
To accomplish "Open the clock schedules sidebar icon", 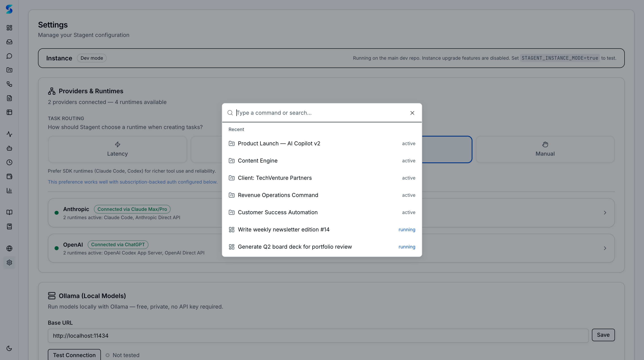I will point(9,163).
